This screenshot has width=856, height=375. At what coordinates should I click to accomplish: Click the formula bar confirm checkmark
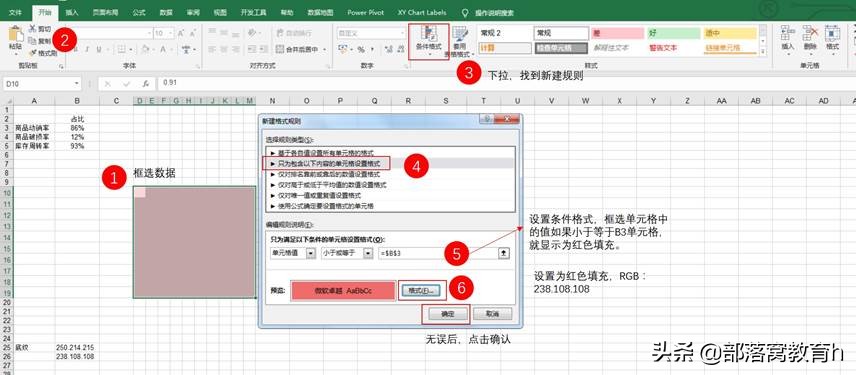(127, 84)
